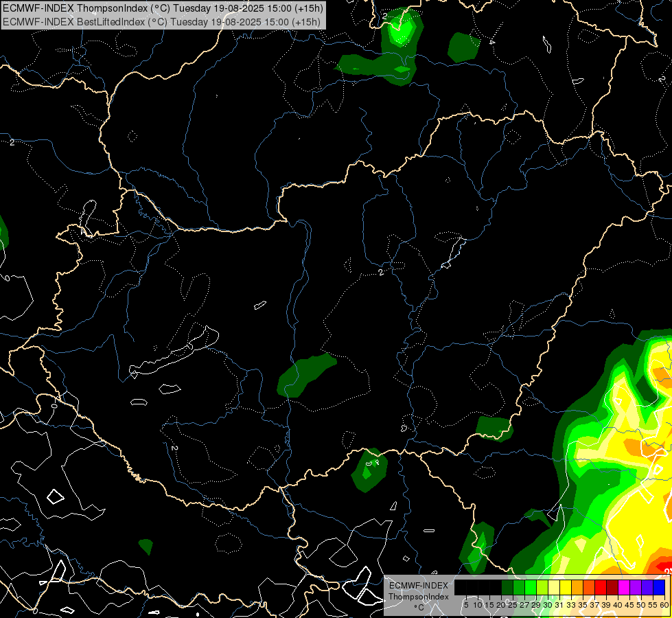
Task: Click the yellow-green 29–30 legend swatch
Action: coord(542,588)
